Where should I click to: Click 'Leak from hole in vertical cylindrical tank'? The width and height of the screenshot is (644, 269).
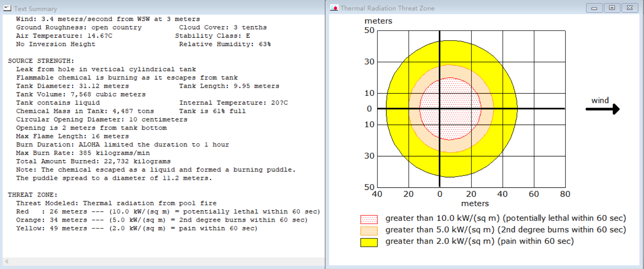[106, 69]
